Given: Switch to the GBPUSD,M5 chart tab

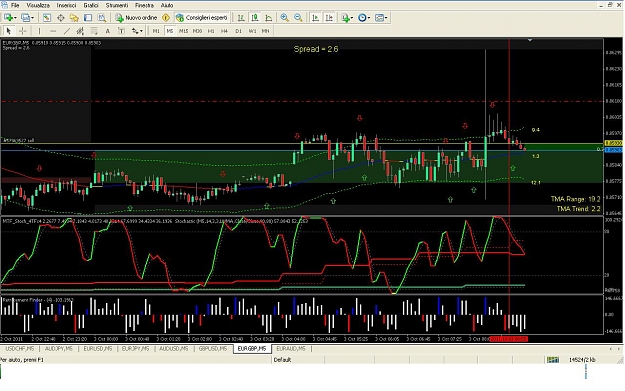Looking at the screenshot, I should coord(213,349).
